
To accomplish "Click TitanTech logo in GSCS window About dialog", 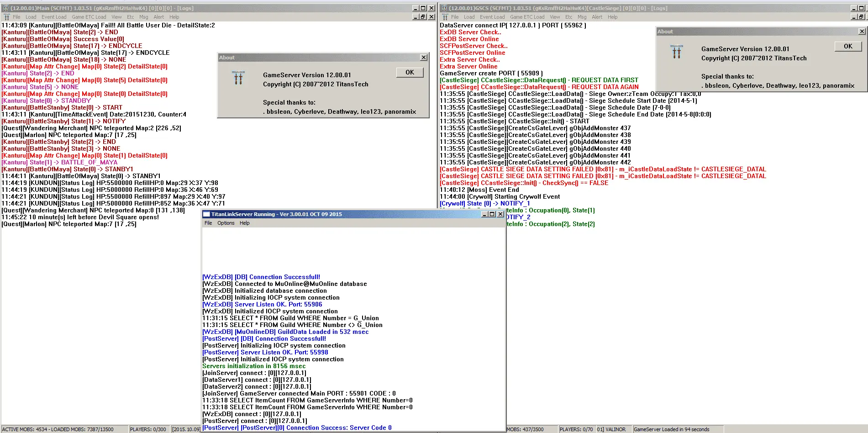I will pos(676,52).
